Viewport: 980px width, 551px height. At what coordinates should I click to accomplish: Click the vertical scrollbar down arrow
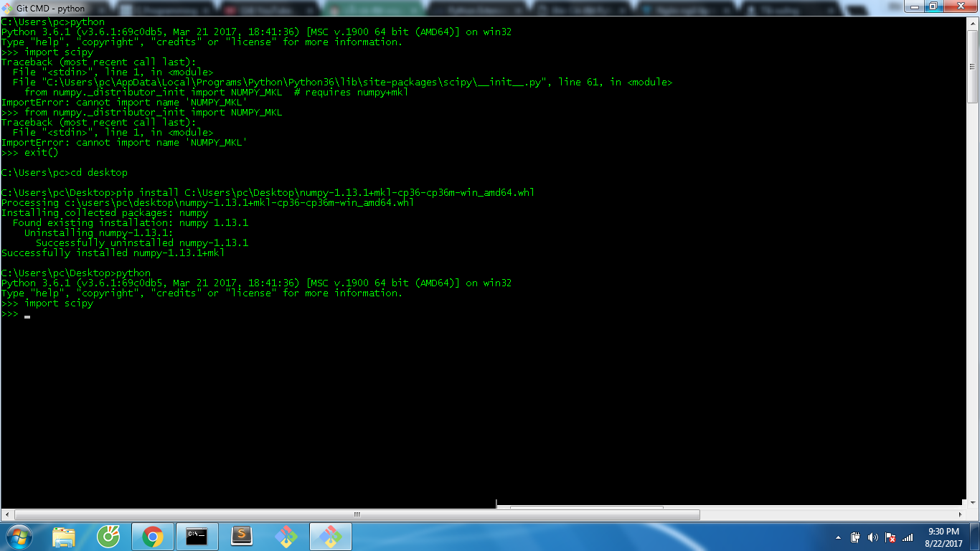tap(974, 502)
